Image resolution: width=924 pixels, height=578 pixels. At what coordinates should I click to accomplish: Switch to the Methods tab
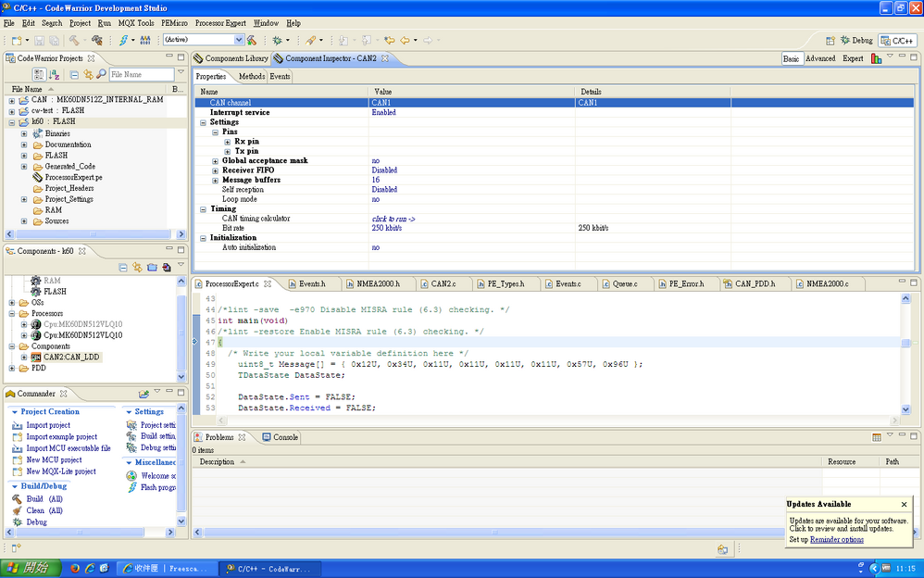(252, 76)
